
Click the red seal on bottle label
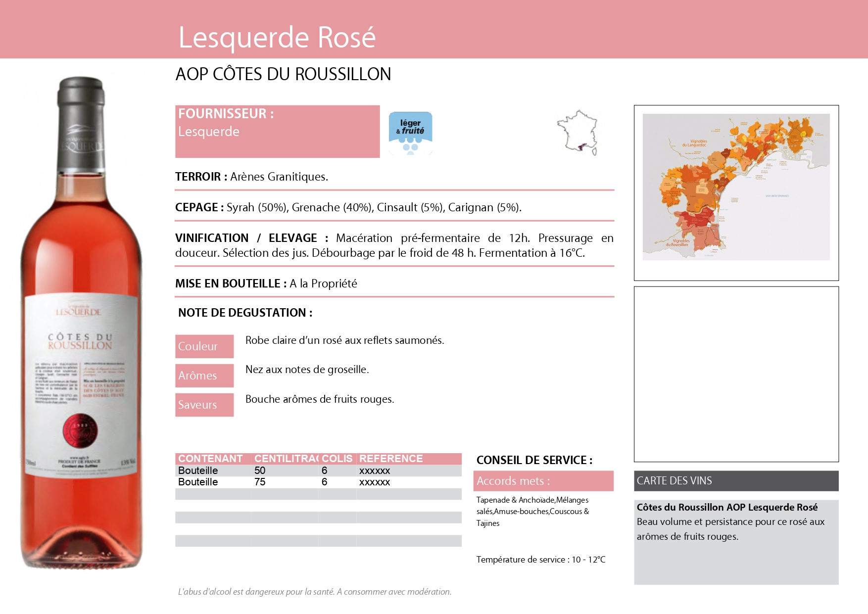80,430
